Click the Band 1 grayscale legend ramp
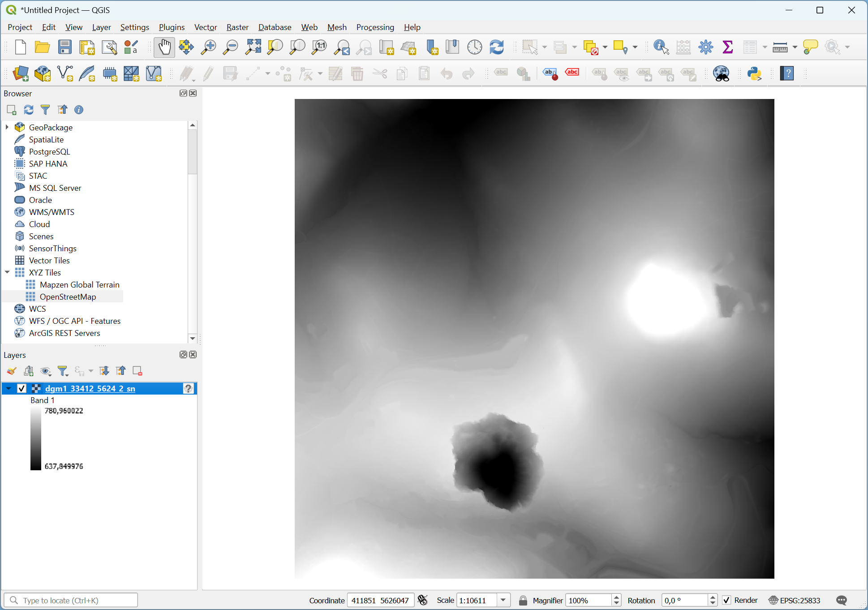 [x=36, y=438]
